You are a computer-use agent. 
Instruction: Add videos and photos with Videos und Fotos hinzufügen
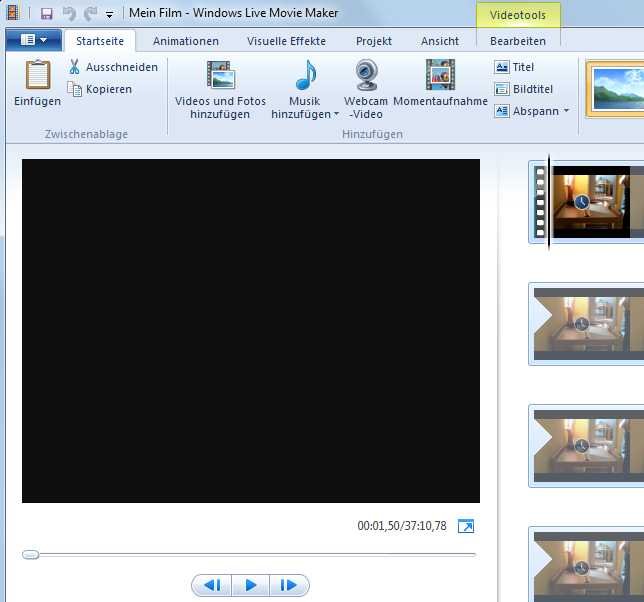[220, 76]
